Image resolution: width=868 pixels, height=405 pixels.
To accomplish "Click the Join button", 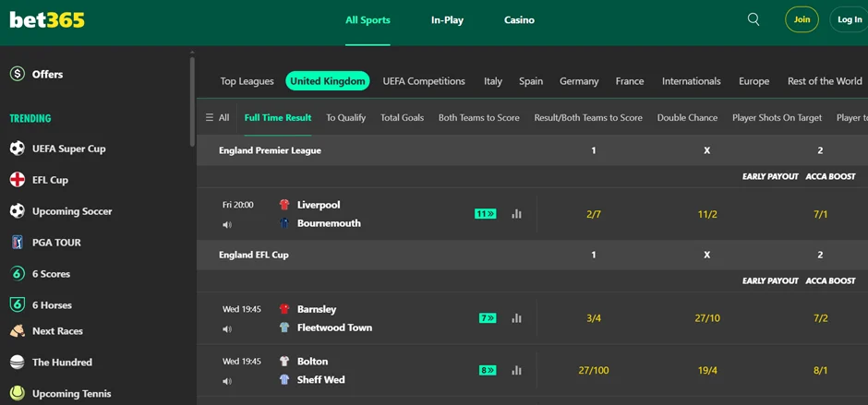I will pos(802,19).
